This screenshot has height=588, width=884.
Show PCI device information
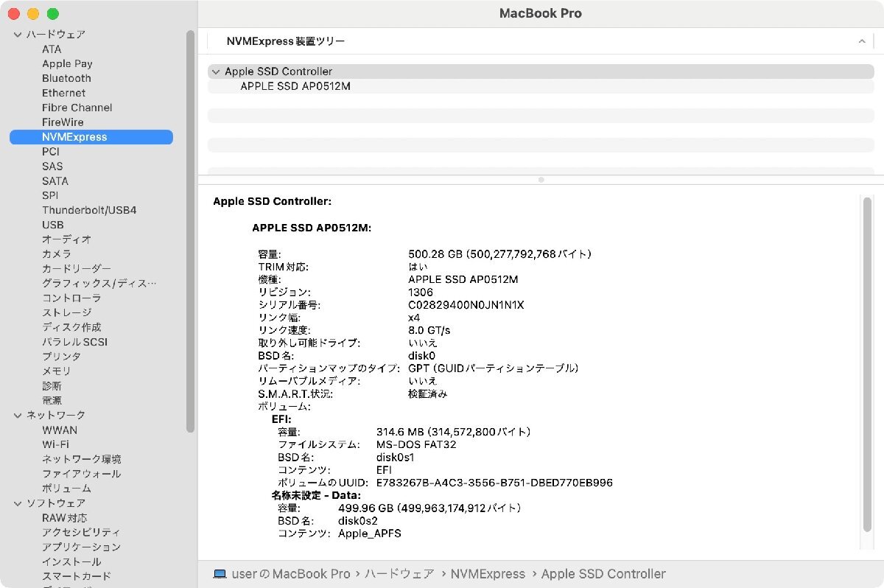click(51, 151)
